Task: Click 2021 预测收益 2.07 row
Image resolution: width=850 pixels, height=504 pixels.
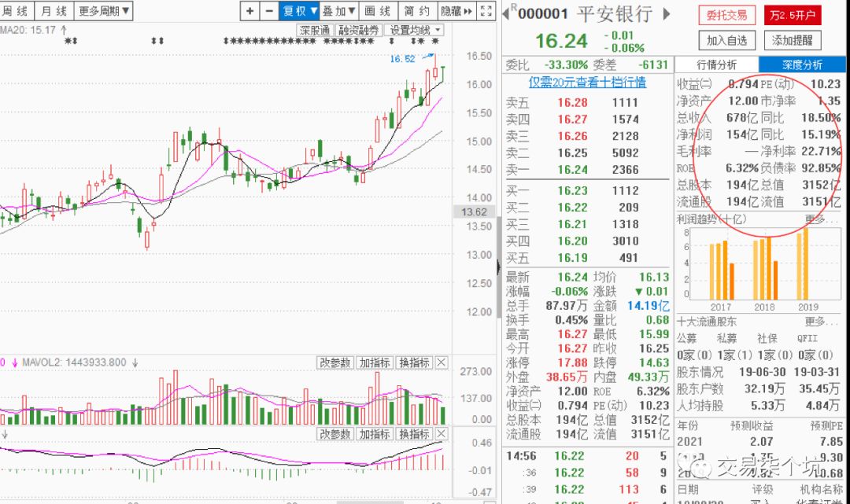Action: [x=759, y=441]
